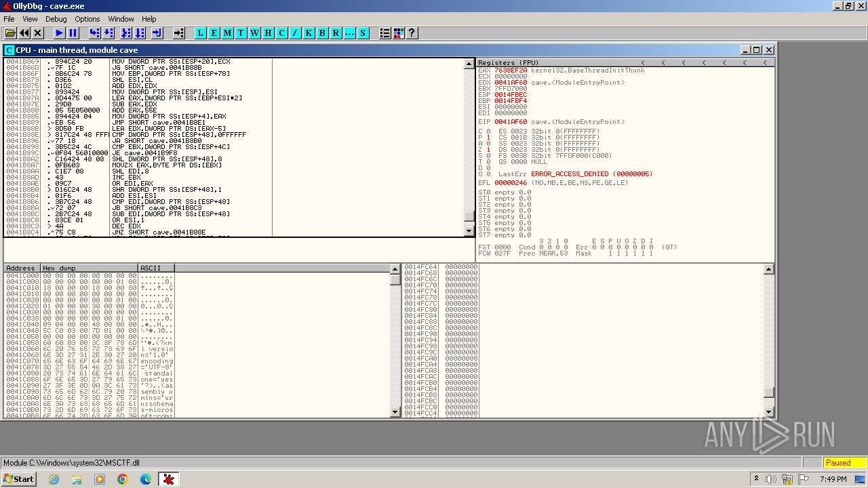Show Call stack via K button

pos(309,33)
